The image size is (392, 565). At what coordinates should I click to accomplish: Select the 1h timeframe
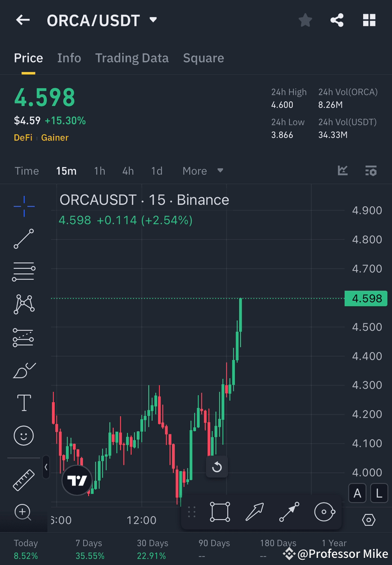point(99,171)
